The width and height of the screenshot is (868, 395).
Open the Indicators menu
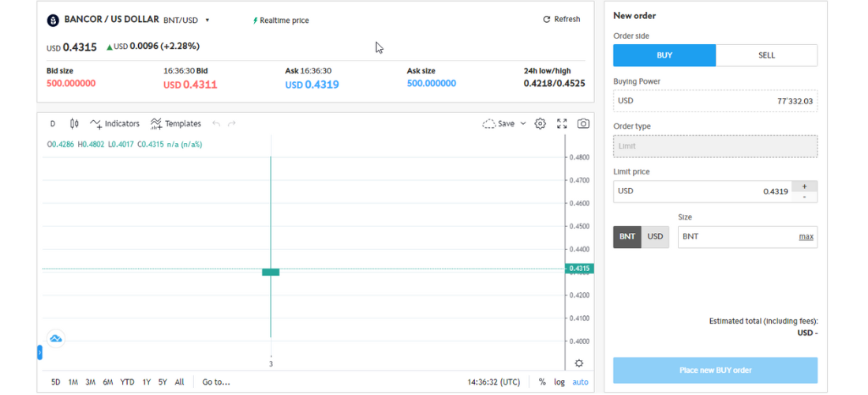coord(114,123)
